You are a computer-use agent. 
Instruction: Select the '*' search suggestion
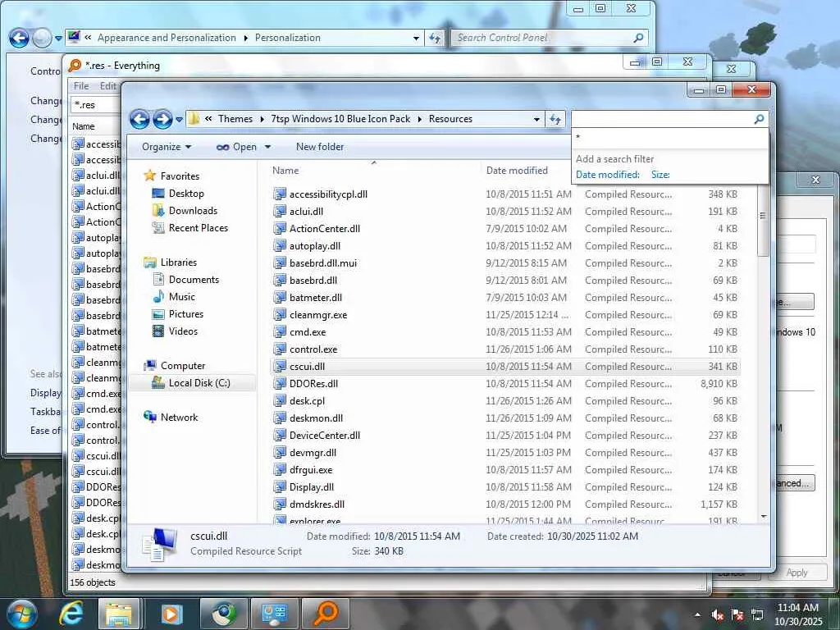[x=669, y=138]
